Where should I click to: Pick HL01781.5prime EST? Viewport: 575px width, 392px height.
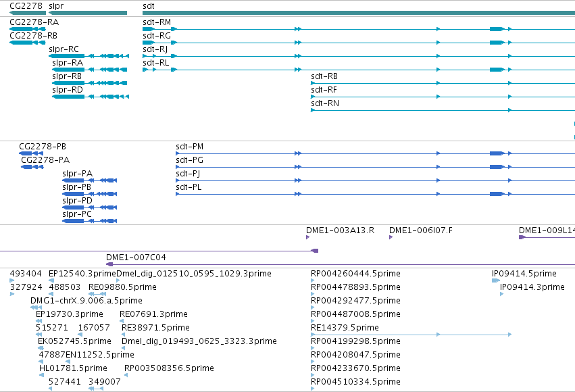(41, 376)
